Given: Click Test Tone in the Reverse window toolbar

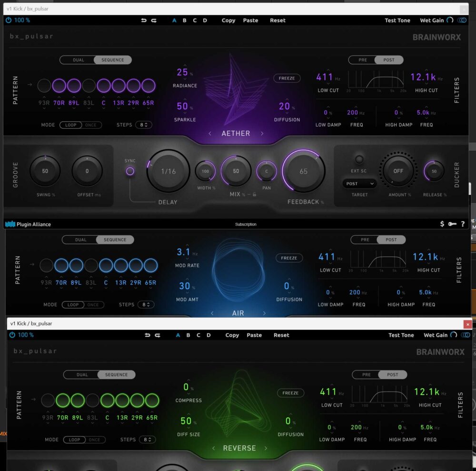Looking at the screenshot, I should [401, 335].
